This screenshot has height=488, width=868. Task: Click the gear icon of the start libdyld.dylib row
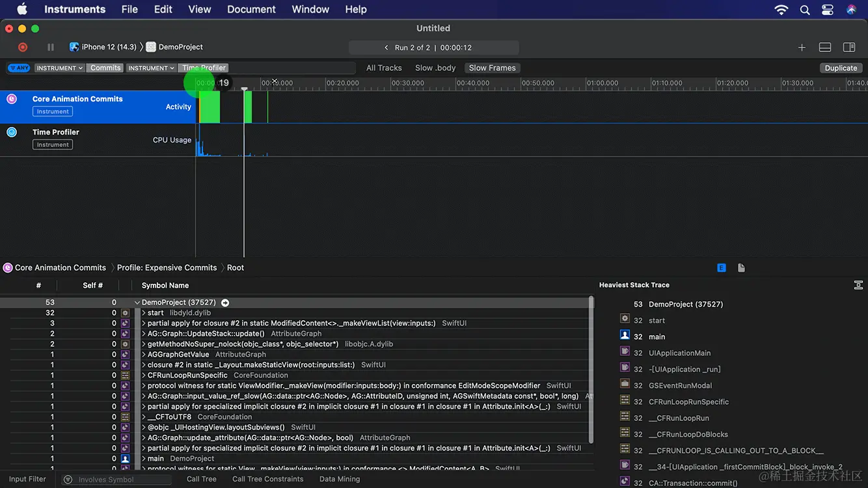coord(126,313)
